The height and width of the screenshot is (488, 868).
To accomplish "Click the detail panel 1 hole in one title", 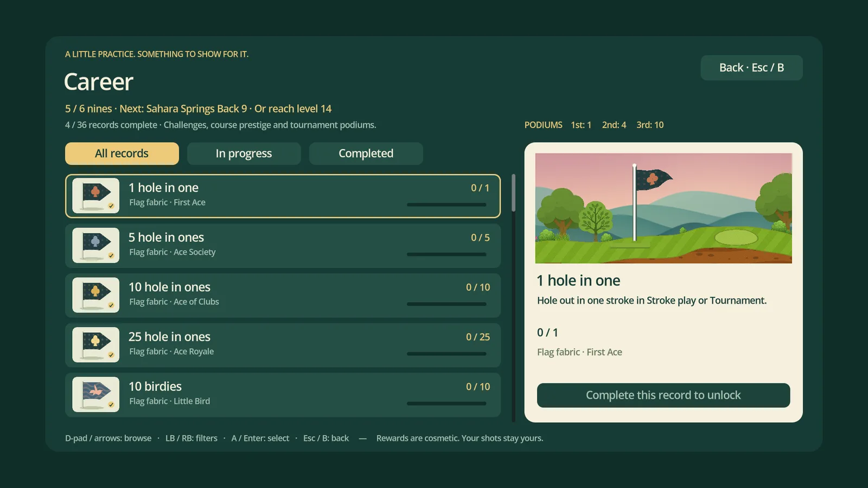I will point(578,280).
